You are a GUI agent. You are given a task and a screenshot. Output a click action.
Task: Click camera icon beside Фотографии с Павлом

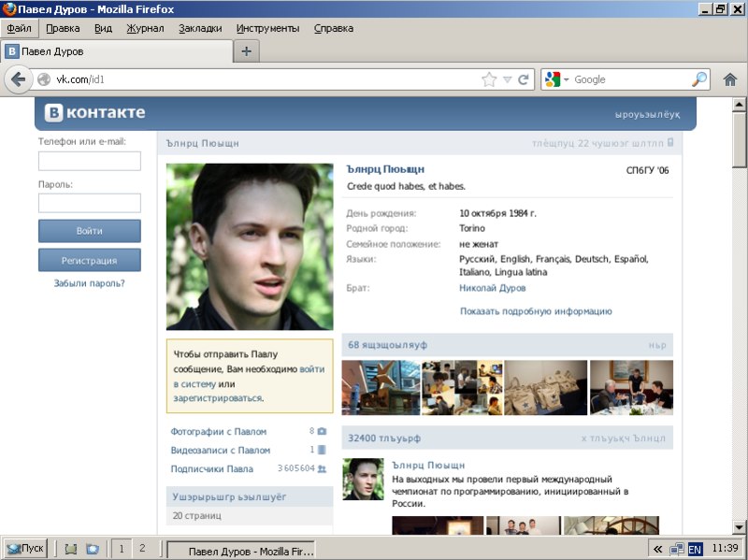322,431
